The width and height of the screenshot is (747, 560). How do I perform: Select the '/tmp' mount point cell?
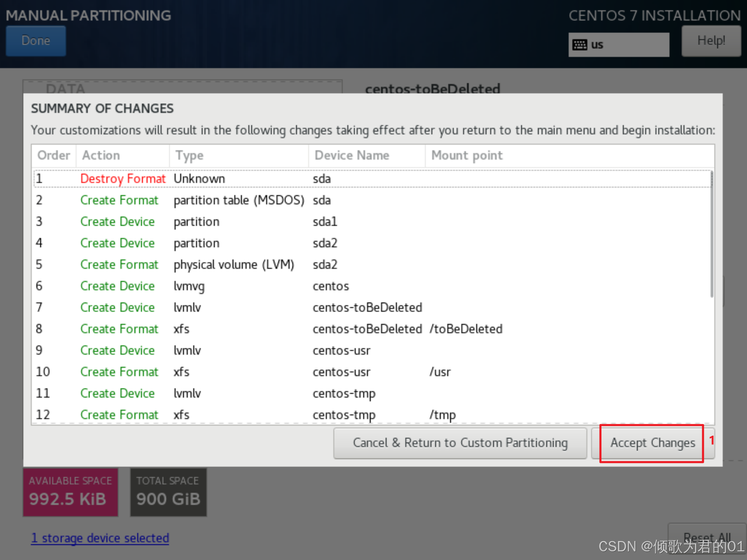(442, 415)
